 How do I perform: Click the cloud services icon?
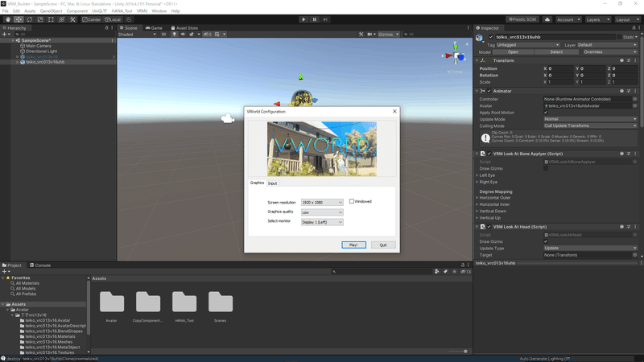[x=547, y=19]
